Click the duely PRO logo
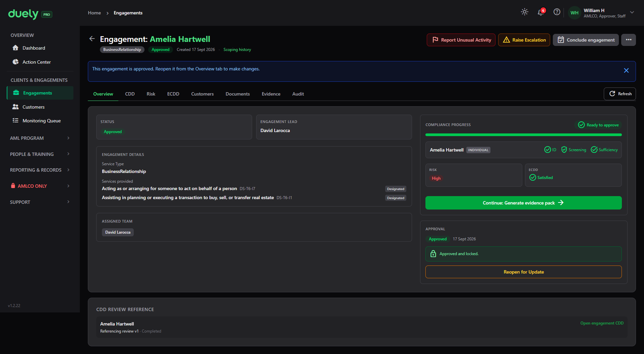Image resolution: width=644 pixels, height=354 pixels. pyautogui.click(x=30, y=14)
